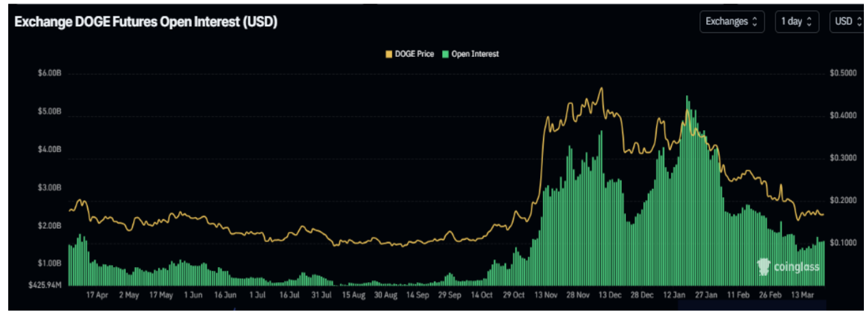The width and height of the screenshot is (868, 315).
Task: Click the 13 Mar date label
Action: tap(801, 295)
